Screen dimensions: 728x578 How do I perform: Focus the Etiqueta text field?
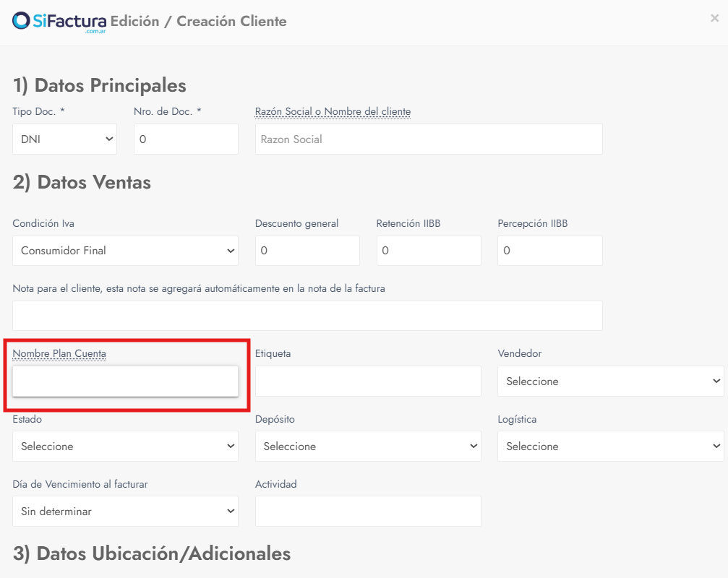[368, 381]
